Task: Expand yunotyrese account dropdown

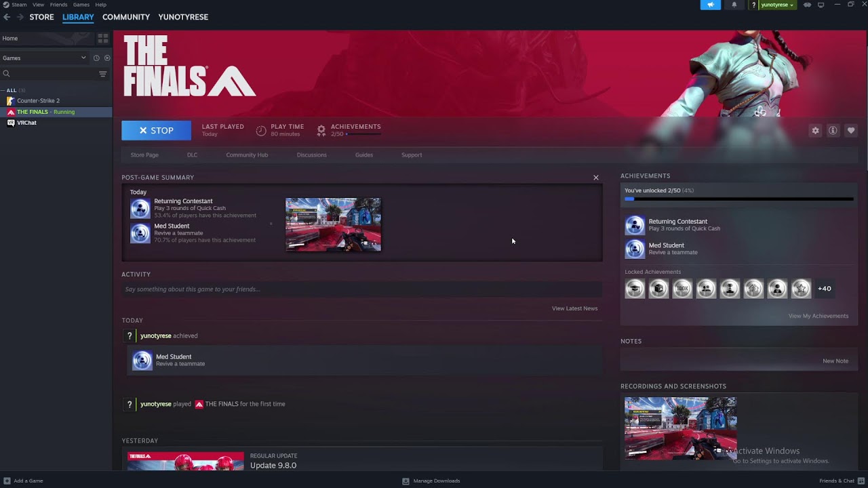Action: tap(773, 5)
